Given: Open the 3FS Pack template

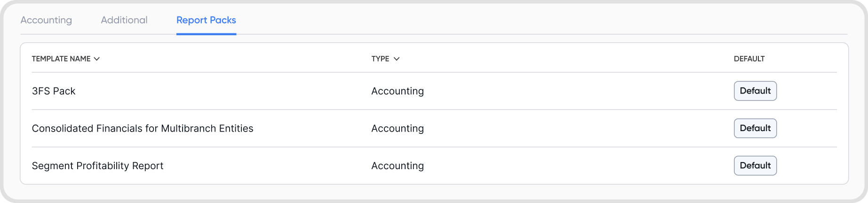Looking at the screenshot, I should (x=54, y=91).
